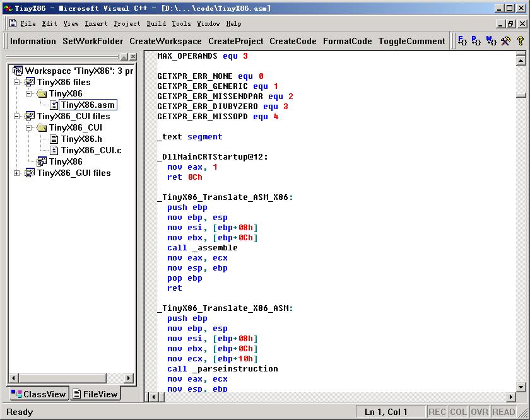
Task: Click the REC status bar indicator
Action: point(437,412)
